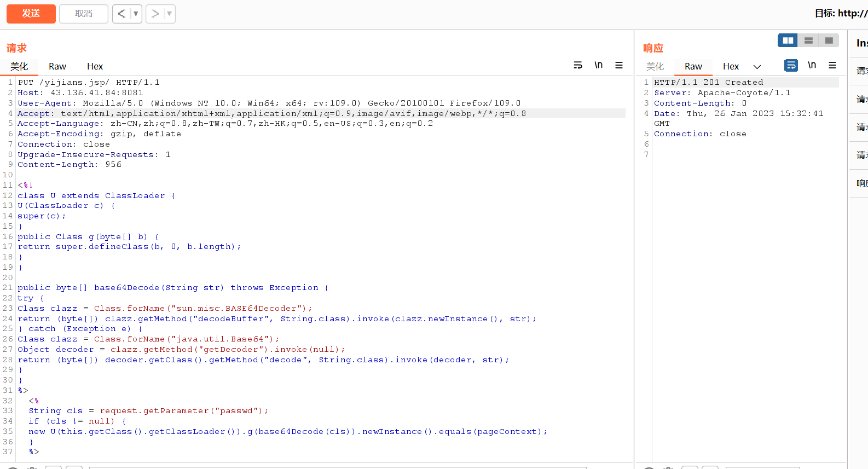
Task: Click response 'Content-Length: 0' header line
Action: [701, 103]
